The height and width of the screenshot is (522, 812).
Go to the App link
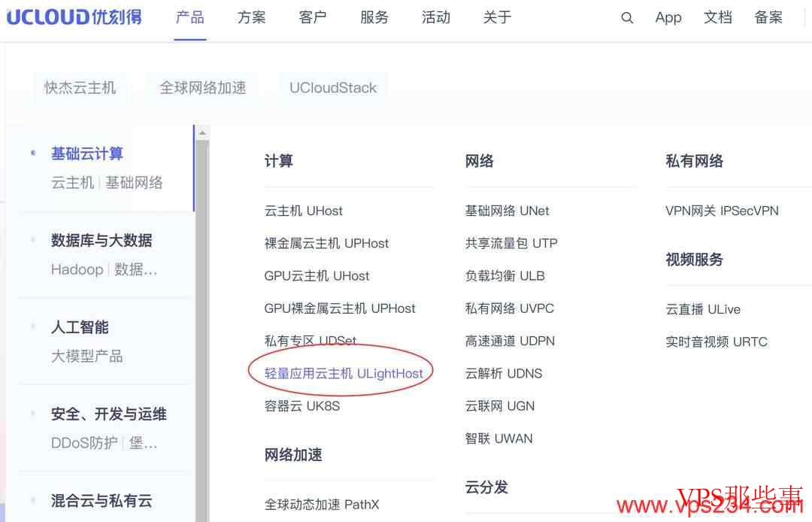pyautogui.click(x=668, y=17)
